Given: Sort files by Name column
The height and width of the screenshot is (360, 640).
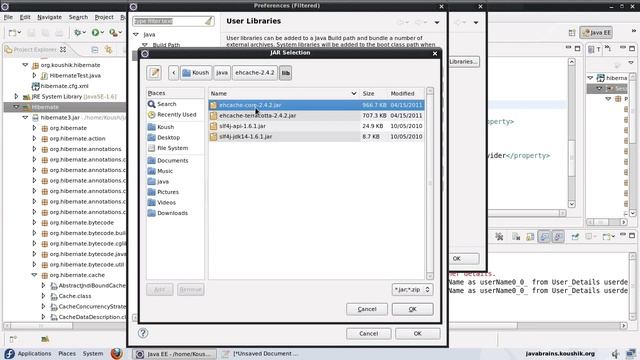Looking at the screenshot, I should [283, 93].
